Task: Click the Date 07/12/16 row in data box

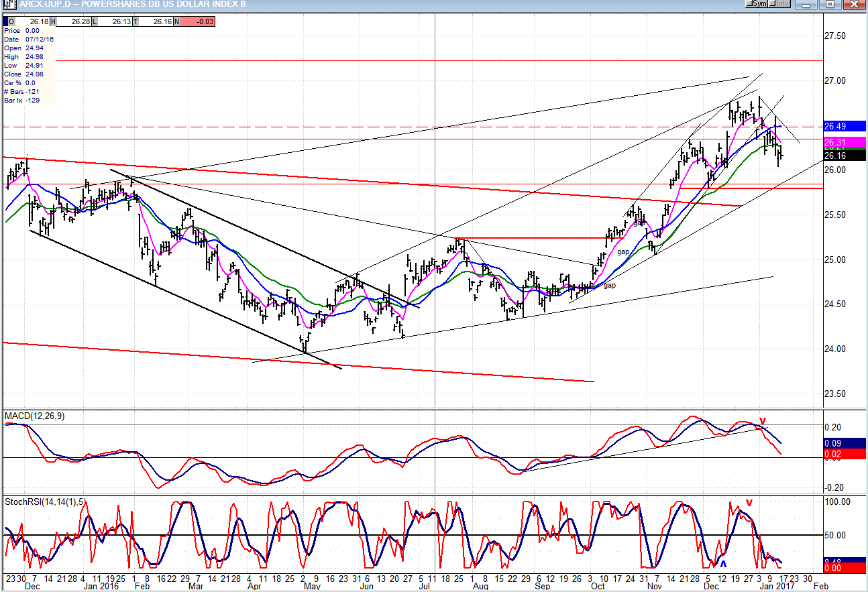Action: tap(28, 39)
